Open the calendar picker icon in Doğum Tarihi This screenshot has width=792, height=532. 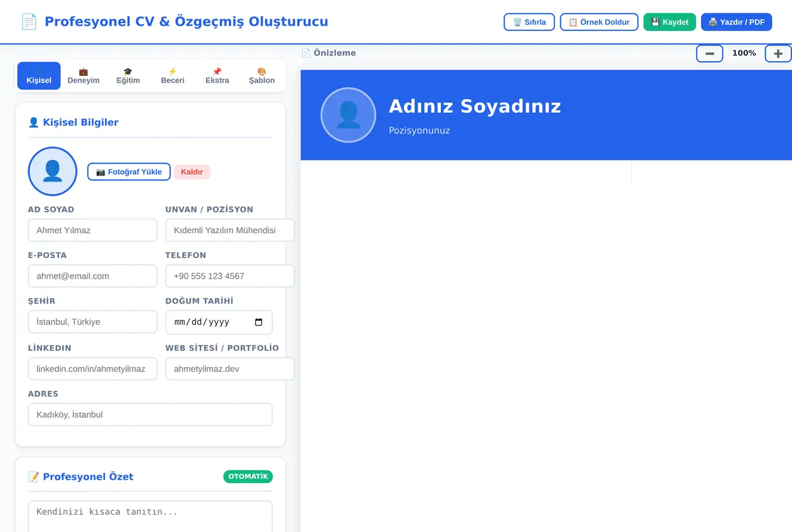259,322
